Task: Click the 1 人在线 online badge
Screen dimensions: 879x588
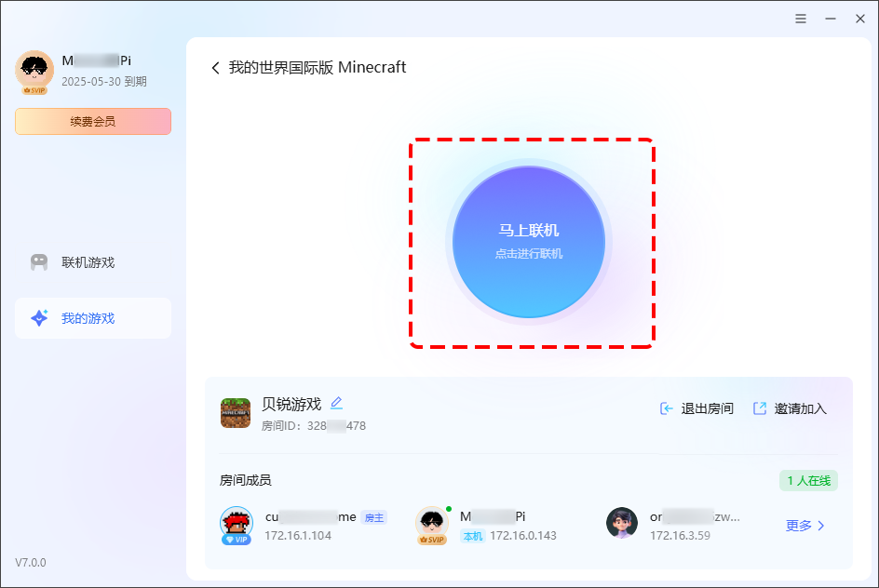Action: coord(808,480)
